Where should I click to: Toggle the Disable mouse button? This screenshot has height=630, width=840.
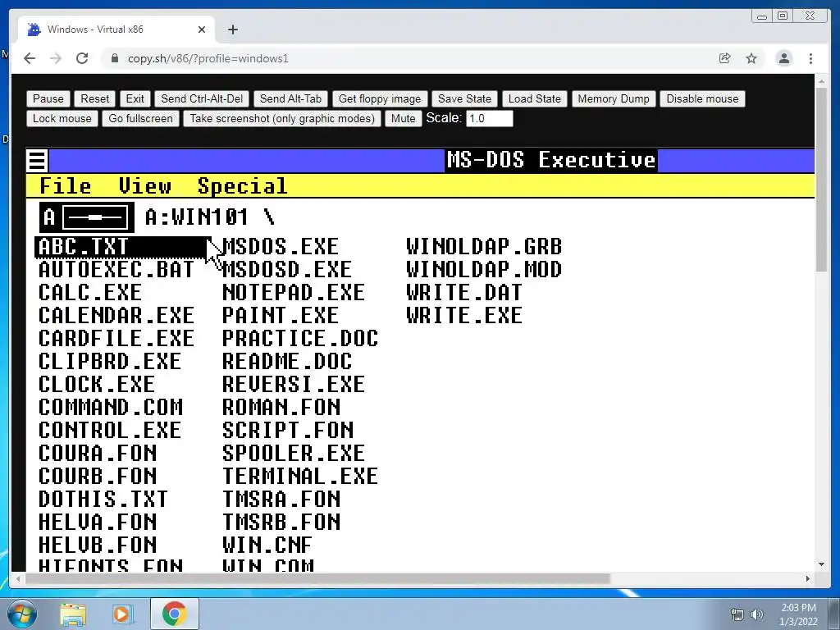[702, 98]
